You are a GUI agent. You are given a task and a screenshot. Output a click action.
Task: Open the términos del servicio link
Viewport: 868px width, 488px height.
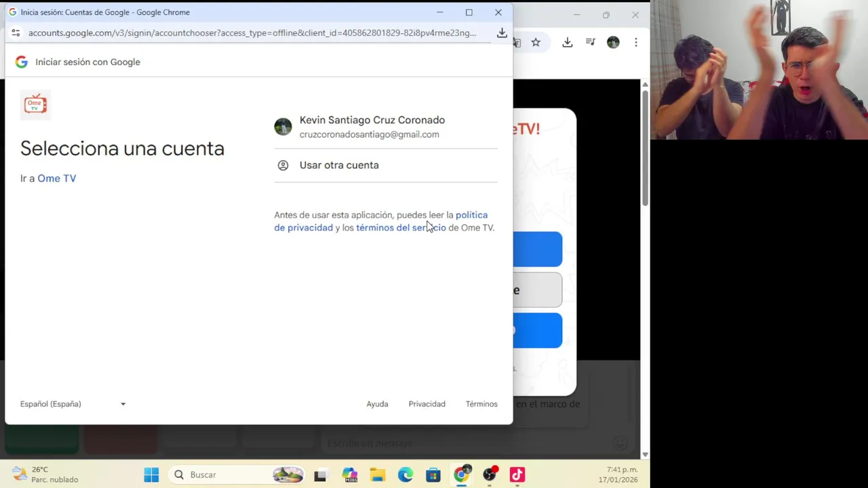click(401, 228)
